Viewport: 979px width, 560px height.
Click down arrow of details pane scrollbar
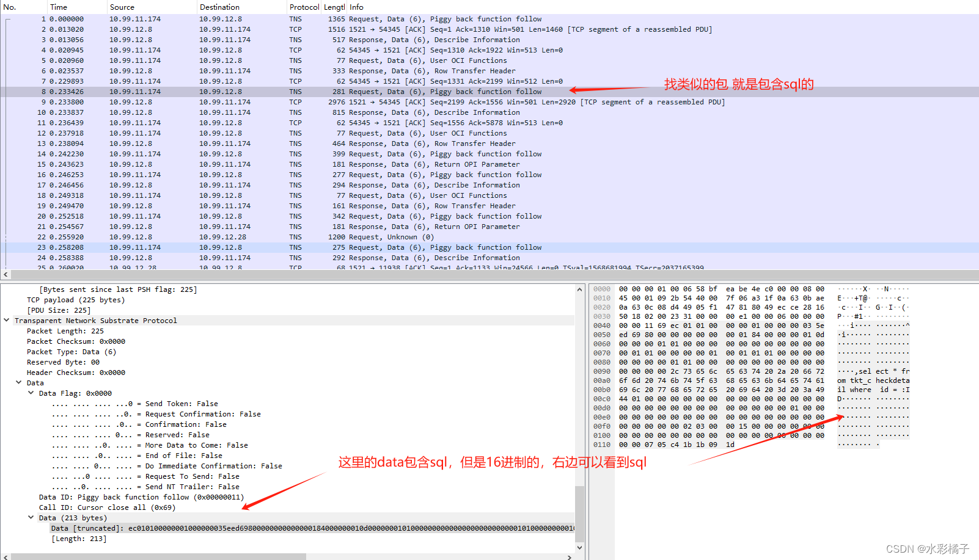[x=579, y=548]
